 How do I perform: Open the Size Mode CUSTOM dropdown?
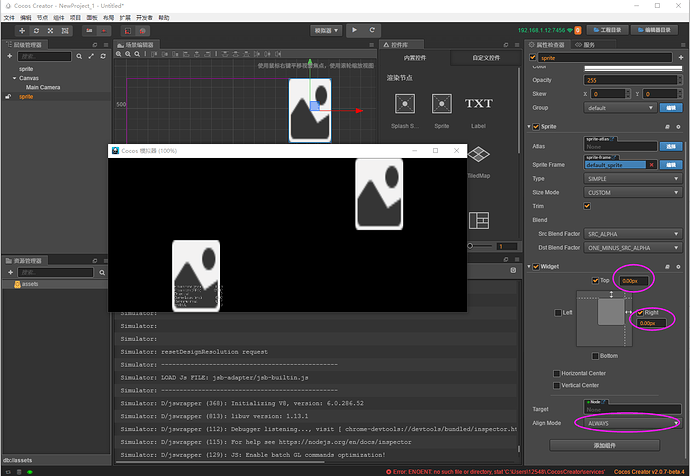pos(633,193)
